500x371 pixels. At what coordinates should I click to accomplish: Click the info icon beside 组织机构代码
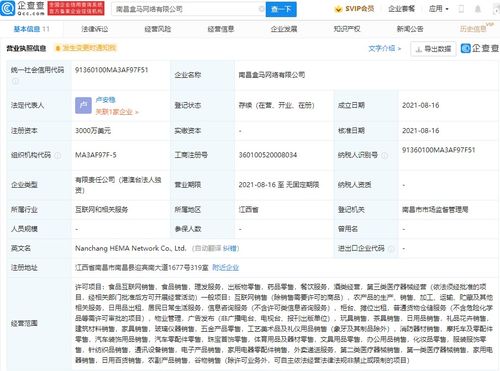point(58,155)
